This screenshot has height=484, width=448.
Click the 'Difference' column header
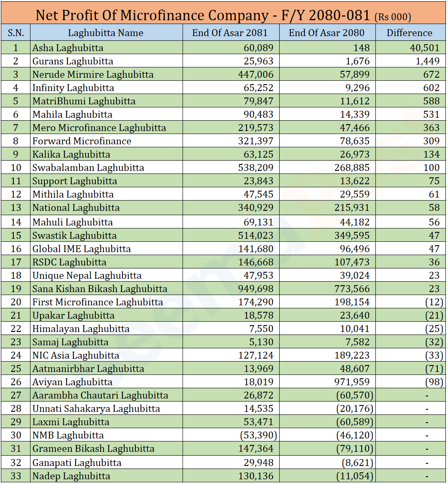pyautogui.click(x=409, y=33)
